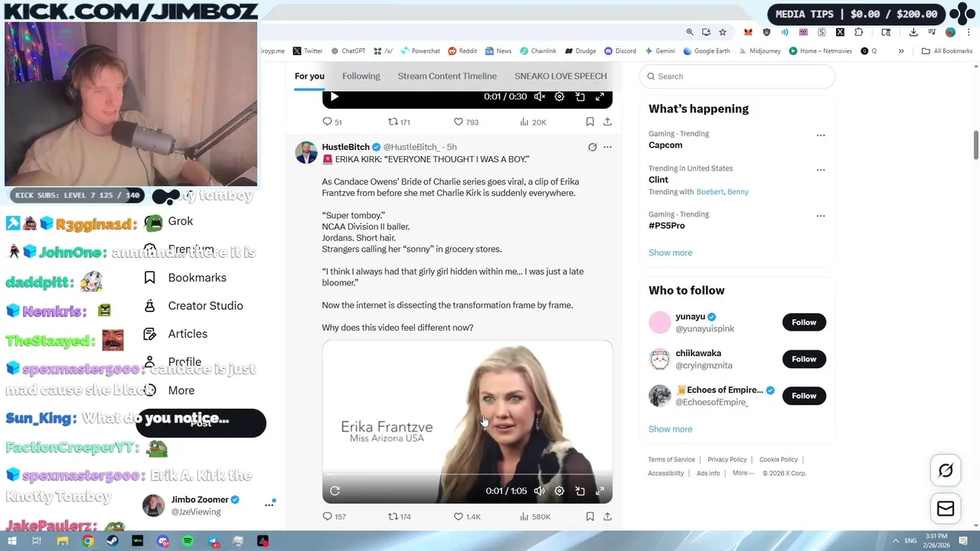Follow yunayu
Image resolution: width=980 pixels, height=551 pixels.
(804, 322)
